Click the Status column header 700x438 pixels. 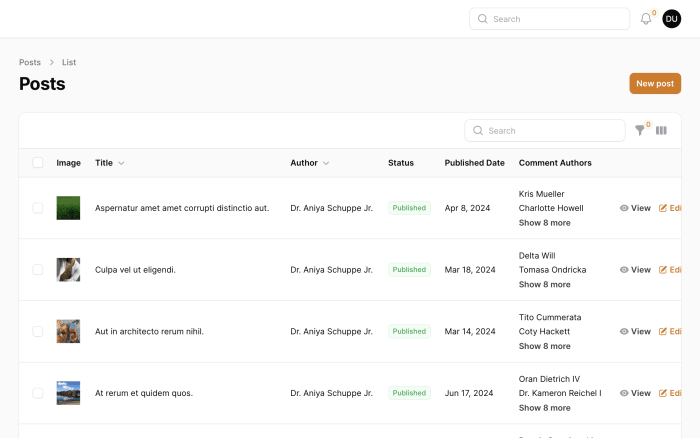point(401,163)
